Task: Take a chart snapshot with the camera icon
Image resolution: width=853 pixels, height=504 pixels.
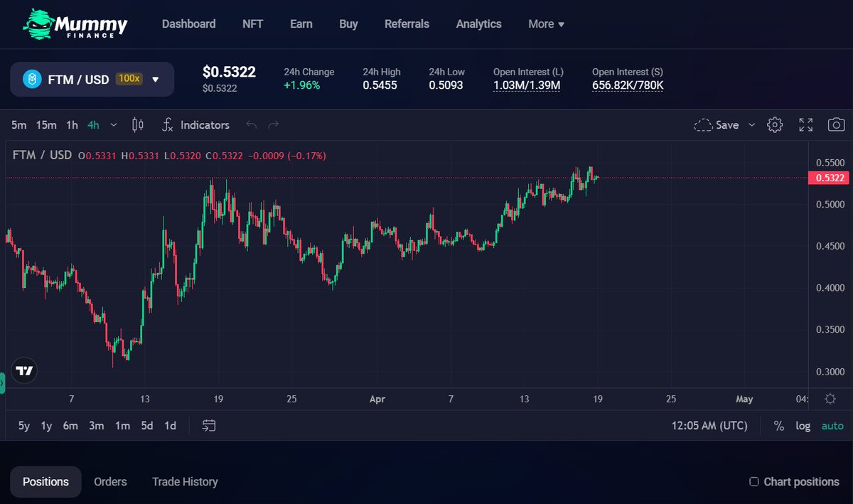Action: (837, 125)
